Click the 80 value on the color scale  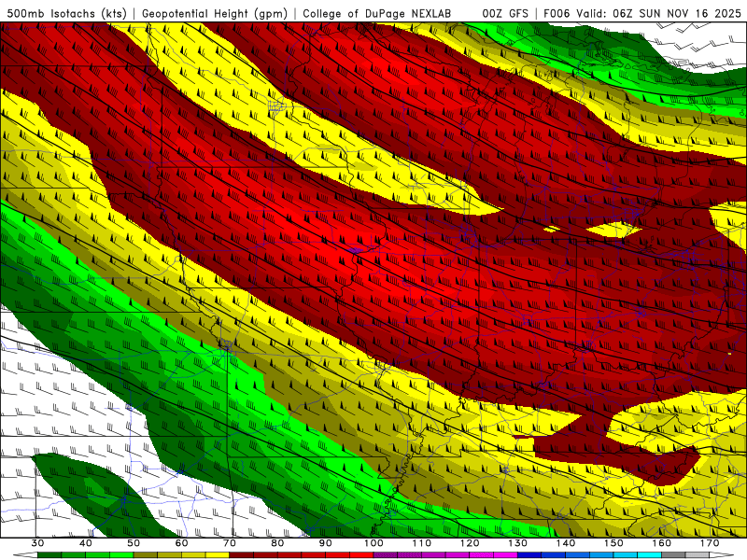(x=277, y=543)
